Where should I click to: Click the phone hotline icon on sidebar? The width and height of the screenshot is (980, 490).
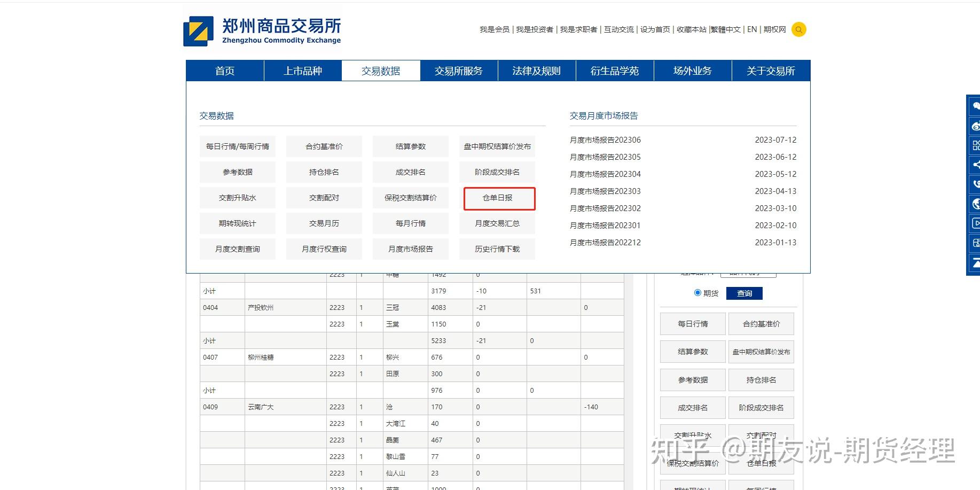coord(975,184)
